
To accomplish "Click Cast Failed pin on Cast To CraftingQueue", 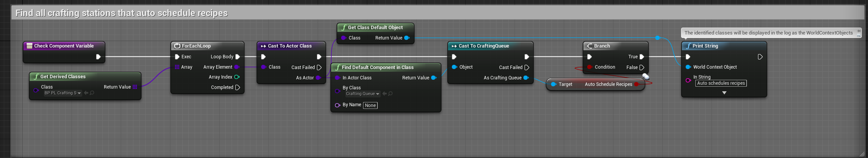I will tap(527, 67).
